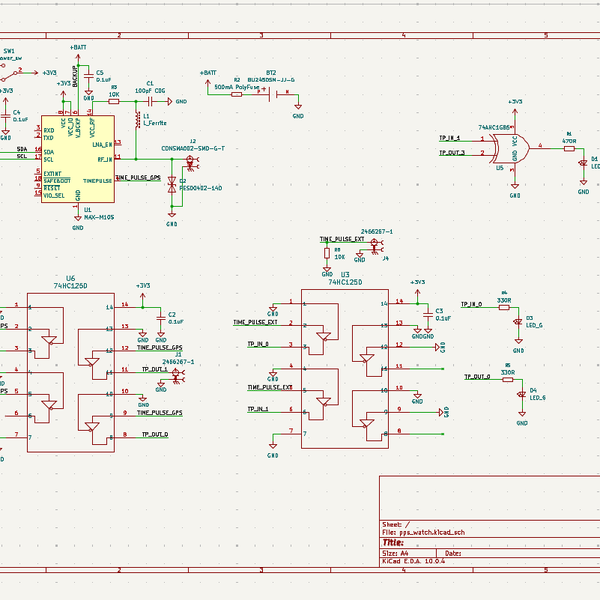Image resolution: width=600 pixels, height=600 pixels.
Task: Click the C4 0.1uF capacitor symbol
Action: tap(5, 116)
